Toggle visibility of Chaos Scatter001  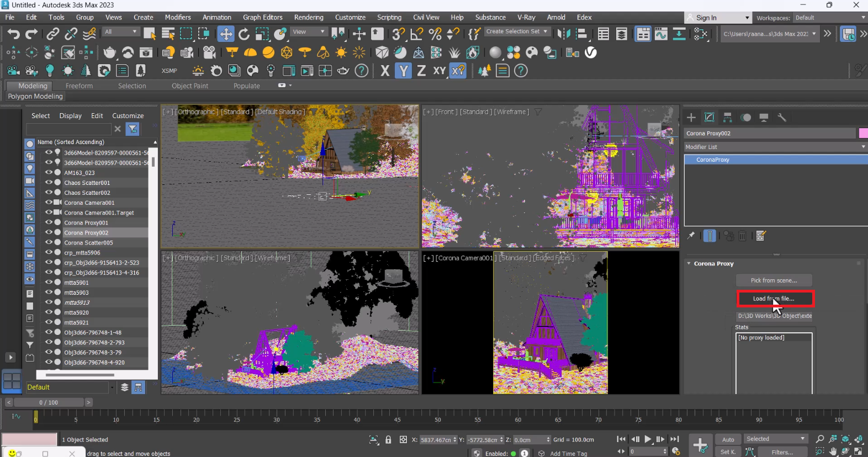[49, 183]
